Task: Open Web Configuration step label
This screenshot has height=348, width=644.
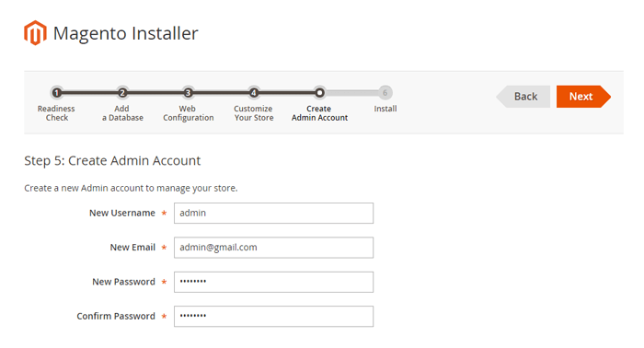Action: coord(188,113)
